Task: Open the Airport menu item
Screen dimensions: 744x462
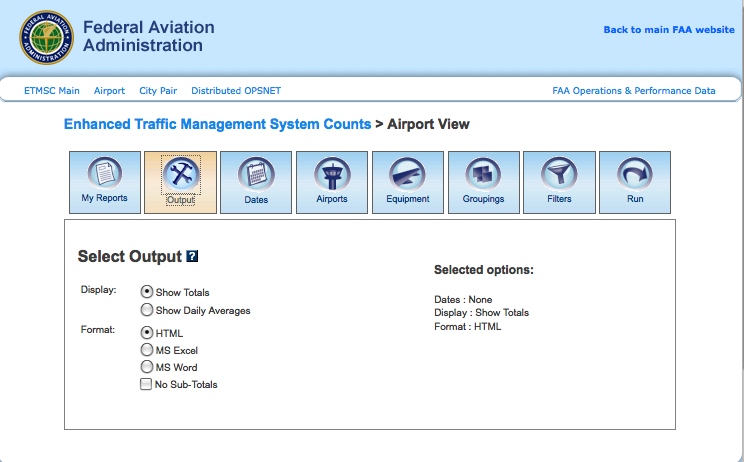Action: pyautogui.click(x=109, y=91)
